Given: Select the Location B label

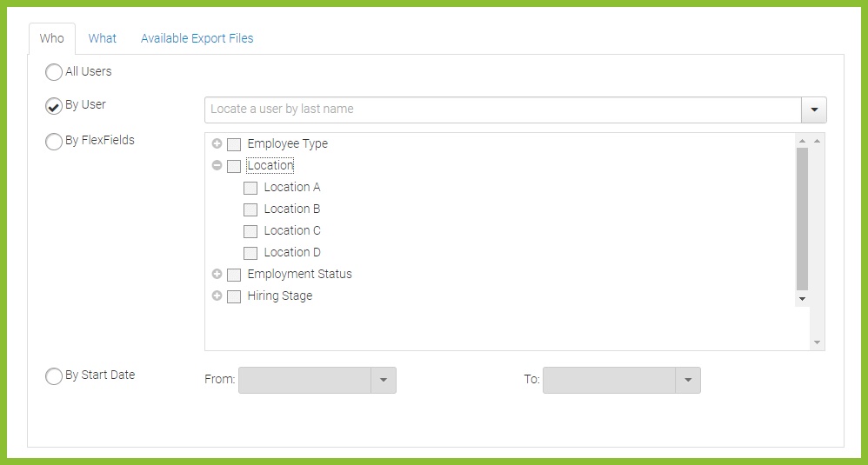Looking at the screenshot, I should click(x=291, y=209).
